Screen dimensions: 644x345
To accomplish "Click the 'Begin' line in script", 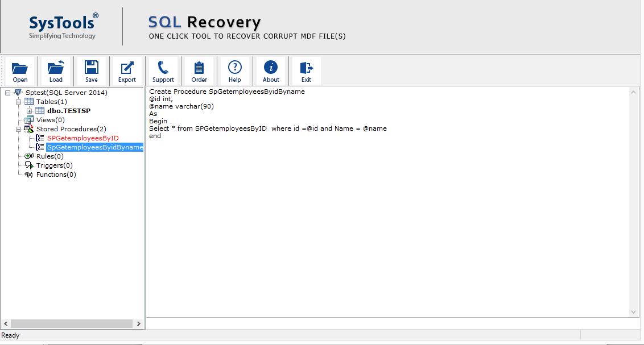I will tap(158, 121).
